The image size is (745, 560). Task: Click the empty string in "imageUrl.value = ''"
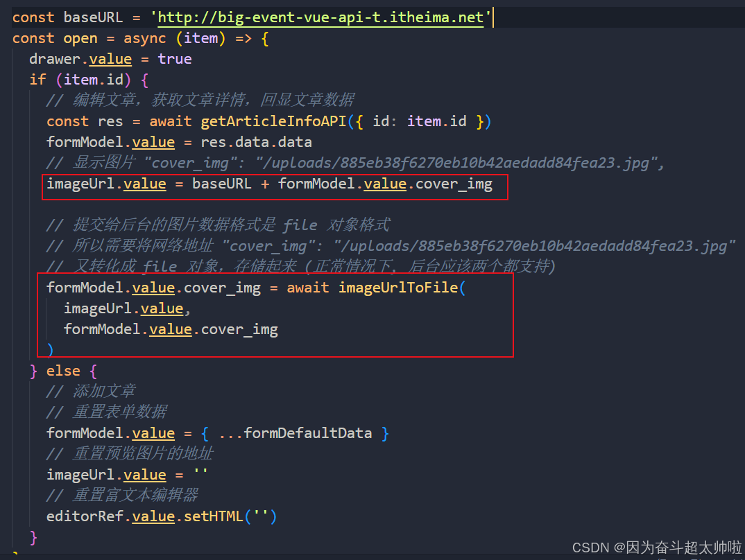(200, 472)
